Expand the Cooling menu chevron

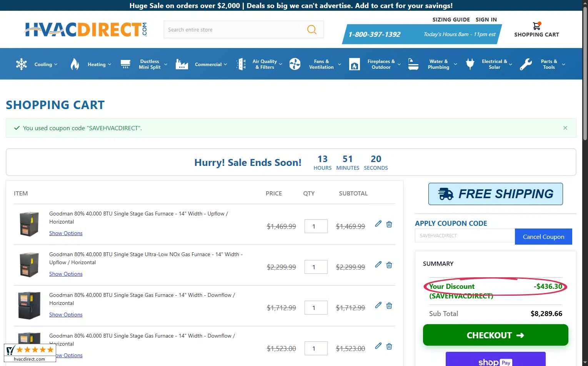click(56, 65)
